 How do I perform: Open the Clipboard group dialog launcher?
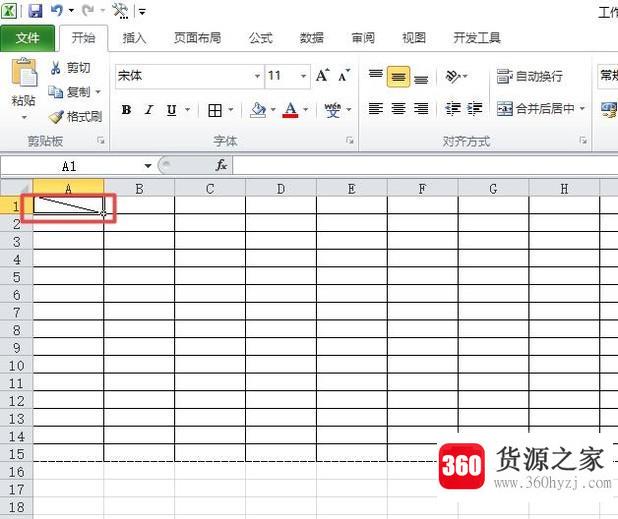click(101, 140)
